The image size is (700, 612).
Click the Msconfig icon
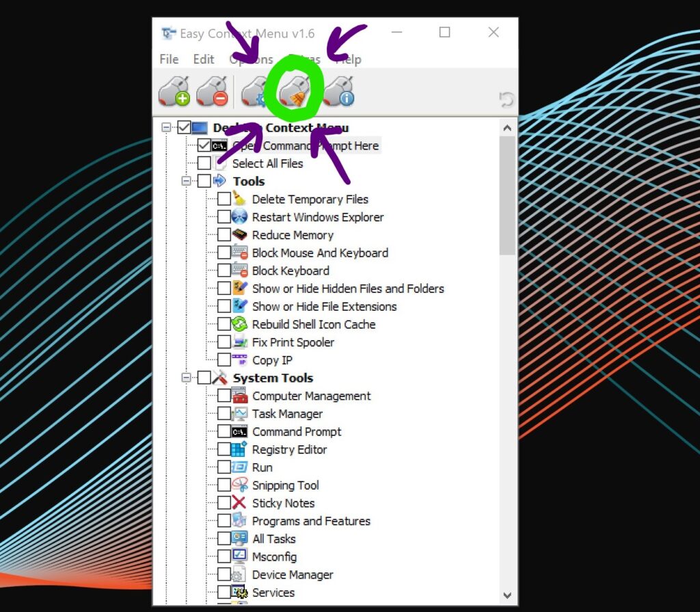click(x=239, y=556)
